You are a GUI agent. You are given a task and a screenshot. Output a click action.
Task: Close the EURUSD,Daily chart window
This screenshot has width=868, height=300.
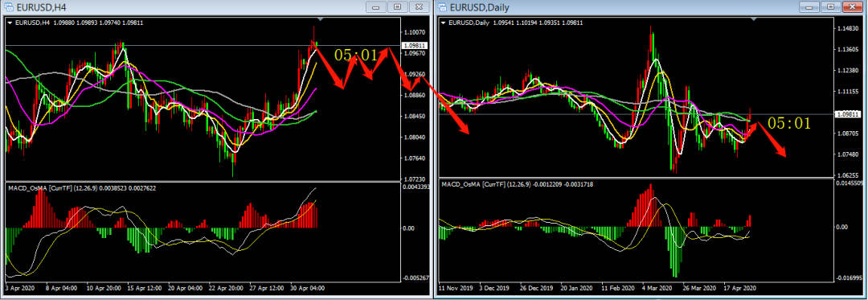853,6
